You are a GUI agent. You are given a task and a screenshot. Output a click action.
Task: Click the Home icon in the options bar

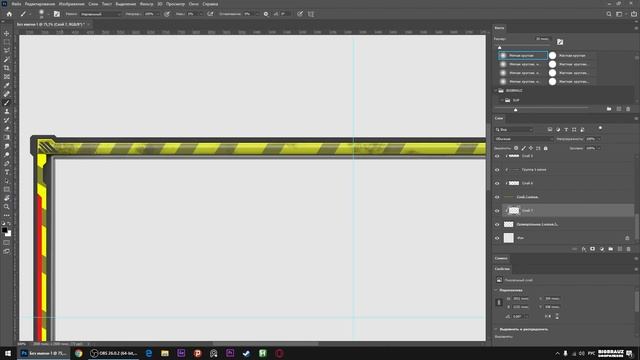(x=9, y=14)
